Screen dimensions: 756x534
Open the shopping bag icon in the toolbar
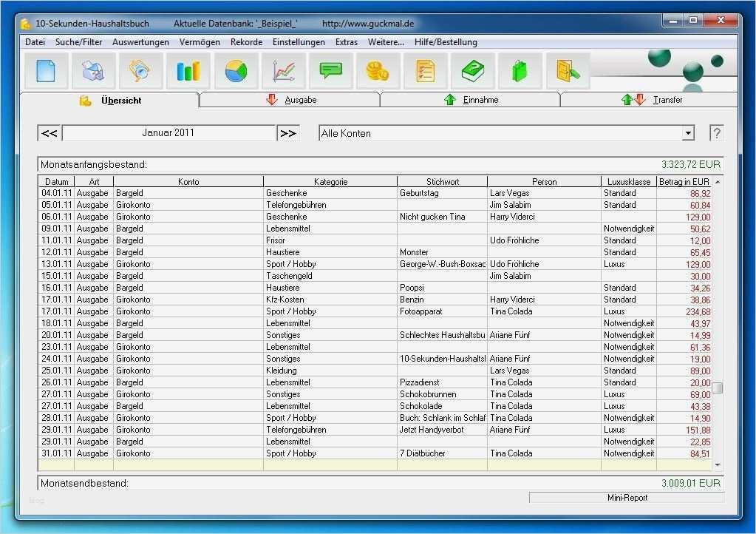coord(520,70)
